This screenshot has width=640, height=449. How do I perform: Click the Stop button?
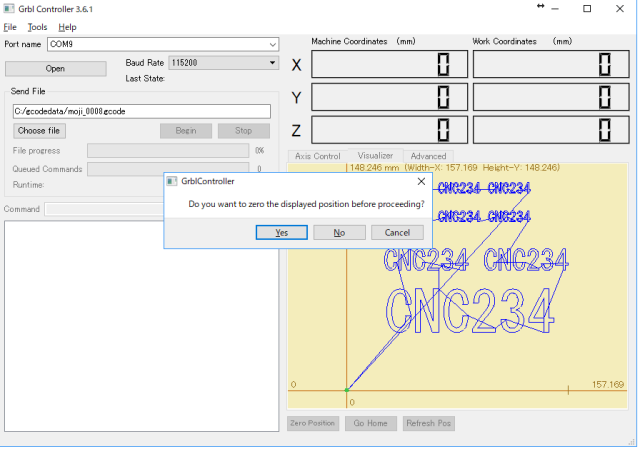[243, 131]
